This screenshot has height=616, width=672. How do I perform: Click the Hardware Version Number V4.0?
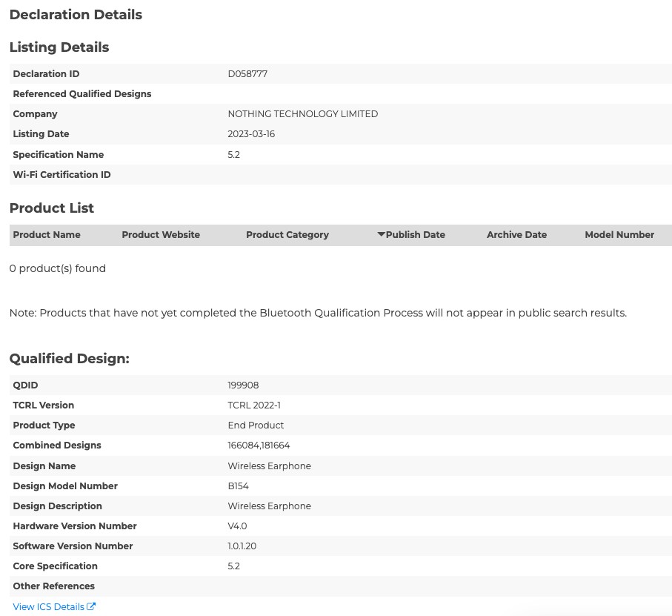pyautogui.click(x=237, y=526)
